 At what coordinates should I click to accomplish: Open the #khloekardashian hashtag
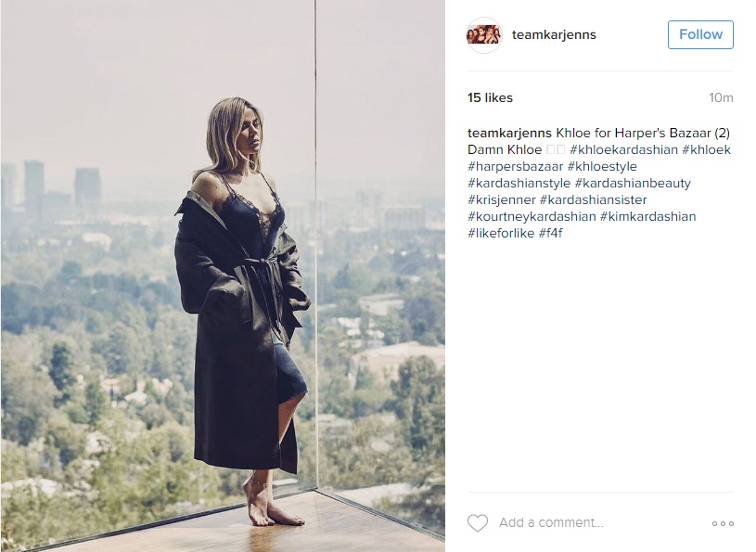point(623,150)
